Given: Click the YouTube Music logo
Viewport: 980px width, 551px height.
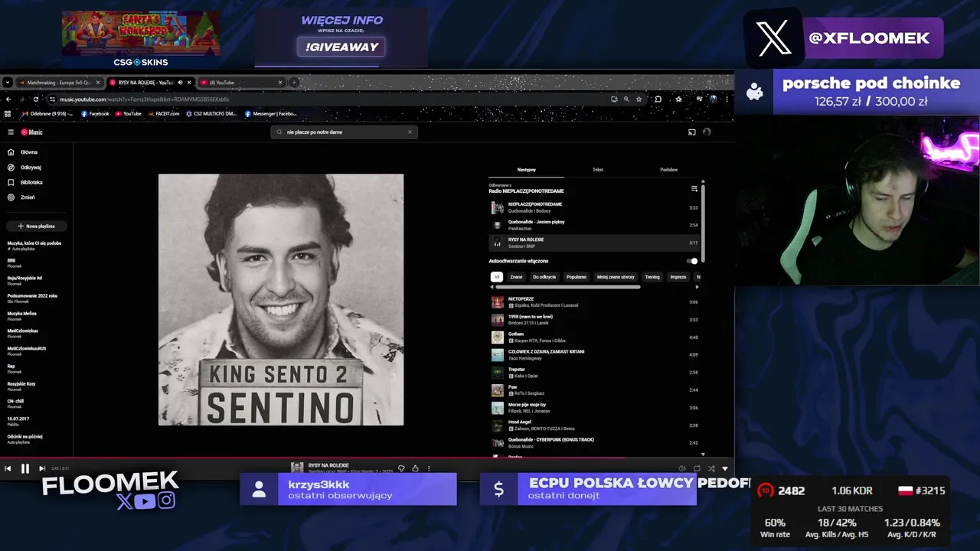Looking at the screenshot, I should (32, 132).
